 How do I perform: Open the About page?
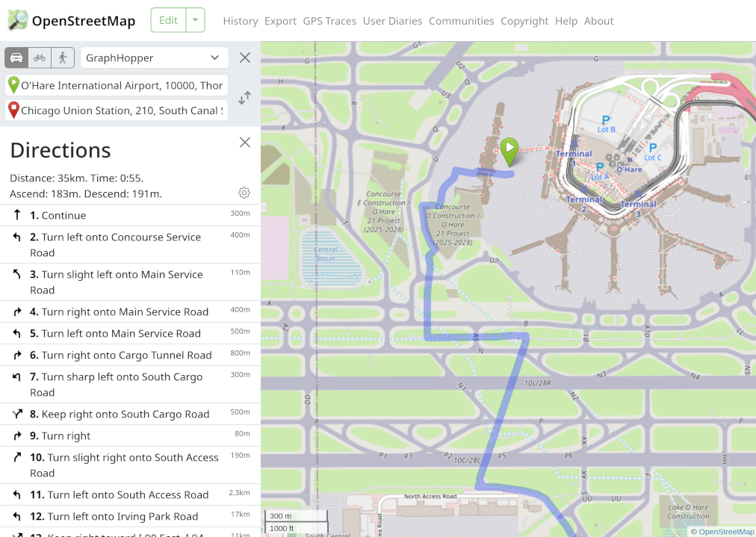tap(599, 21)
